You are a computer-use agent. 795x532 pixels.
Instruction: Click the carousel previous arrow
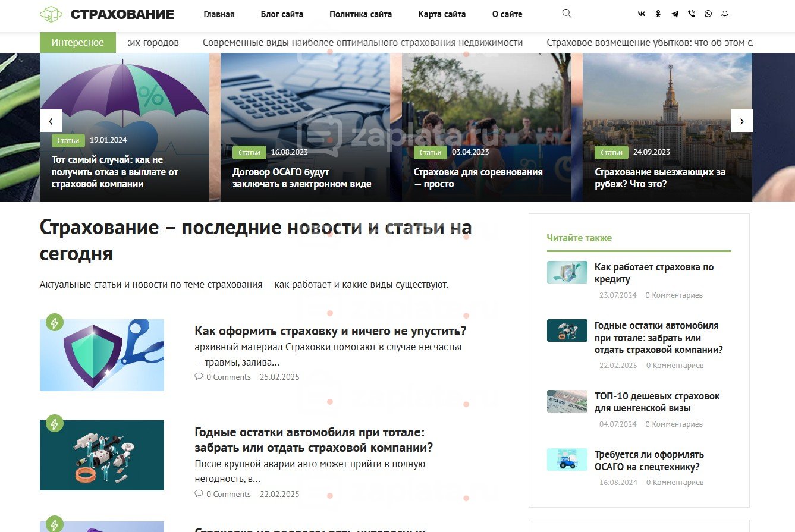click(51, 121)
